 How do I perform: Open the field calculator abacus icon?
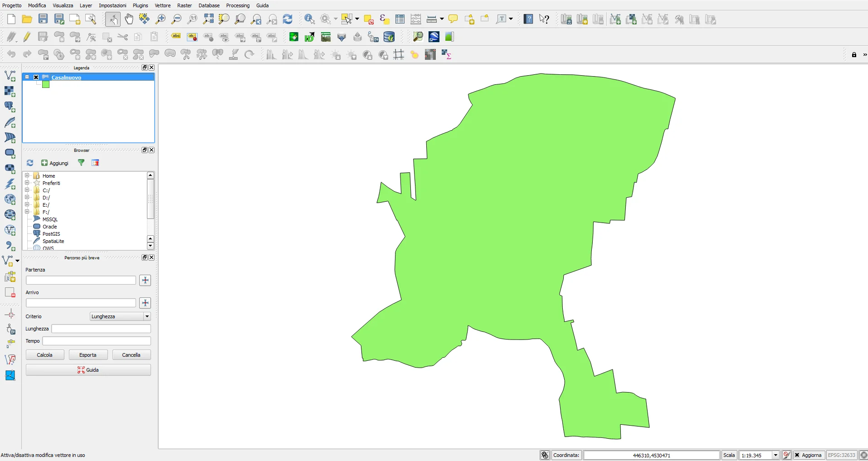416,19
